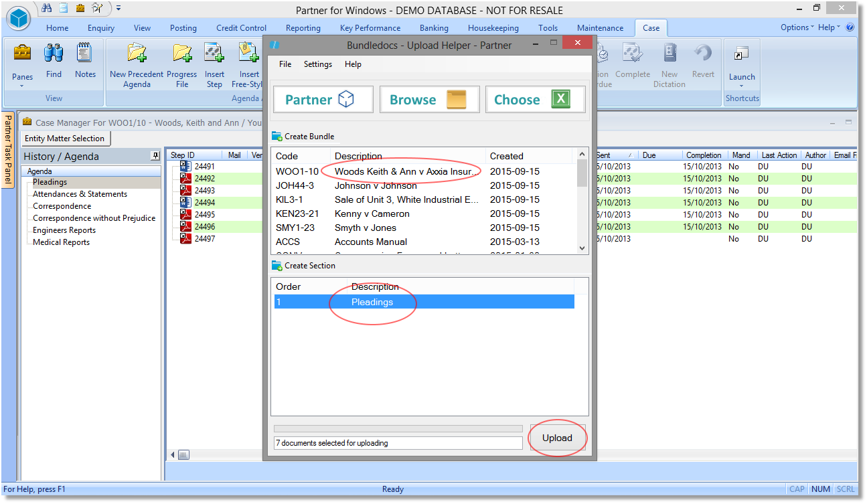Screen dimensions: 867x504
Task: Click pin icon on History / Agenda panel
Action: (x=156, y=156)
